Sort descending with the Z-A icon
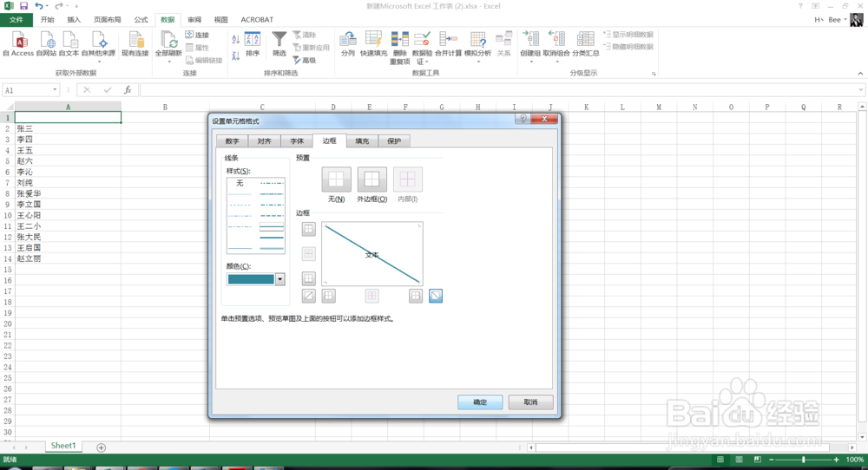 click(236, 55)
